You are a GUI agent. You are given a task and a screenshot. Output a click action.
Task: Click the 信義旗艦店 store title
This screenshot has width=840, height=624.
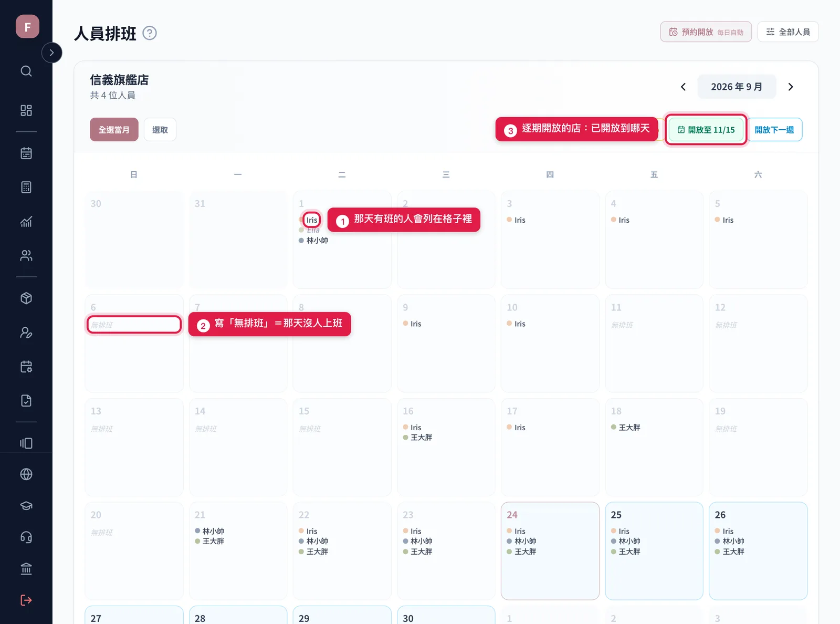click(x=119, y=80)
